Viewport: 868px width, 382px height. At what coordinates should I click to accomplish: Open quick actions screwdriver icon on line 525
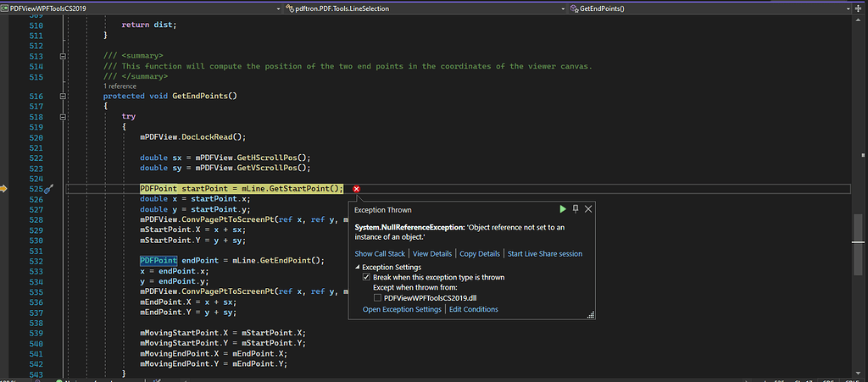click(48, 189)
